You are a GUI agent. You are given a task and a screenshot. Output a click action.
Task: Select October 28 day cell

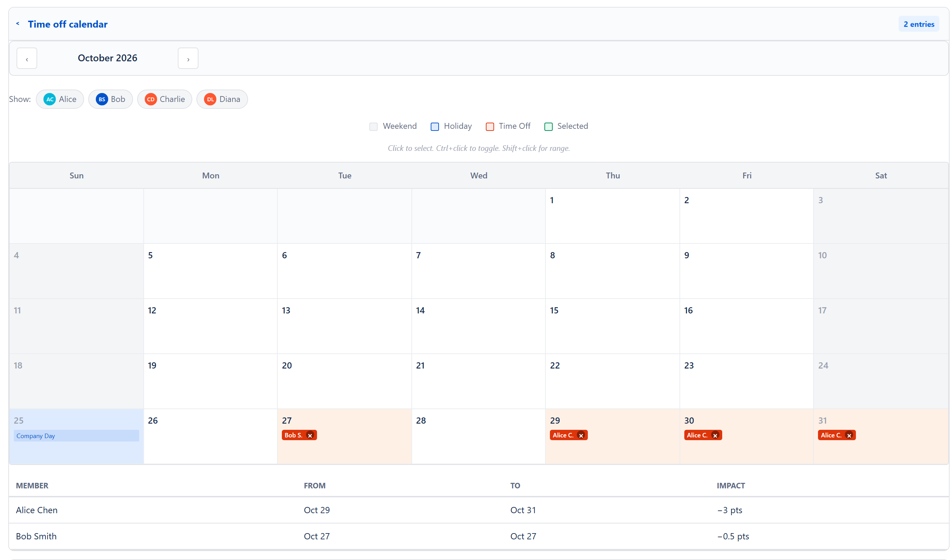[478, 436]
